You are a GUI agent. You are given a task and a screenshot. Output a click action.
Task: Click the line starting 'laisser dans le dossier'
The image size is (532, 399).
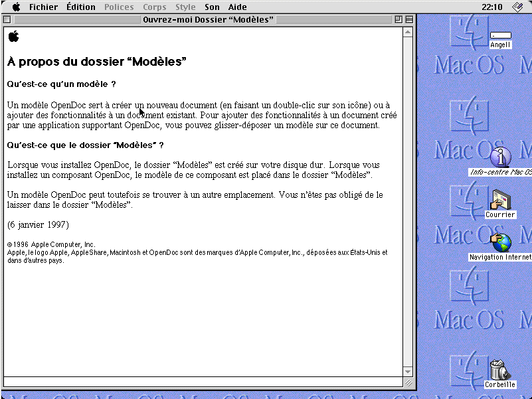(70, 204)
